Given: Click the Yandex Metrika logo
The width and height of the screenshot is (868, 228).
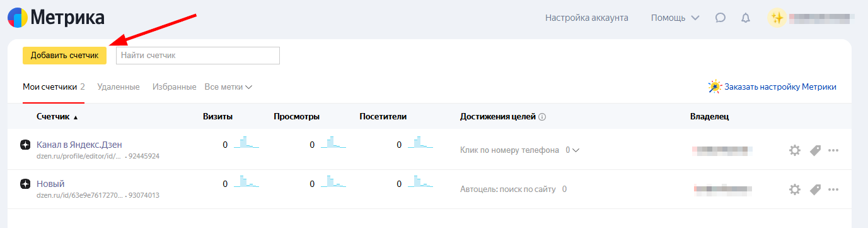Looking at the screenshot, I should tap(56, 17).
